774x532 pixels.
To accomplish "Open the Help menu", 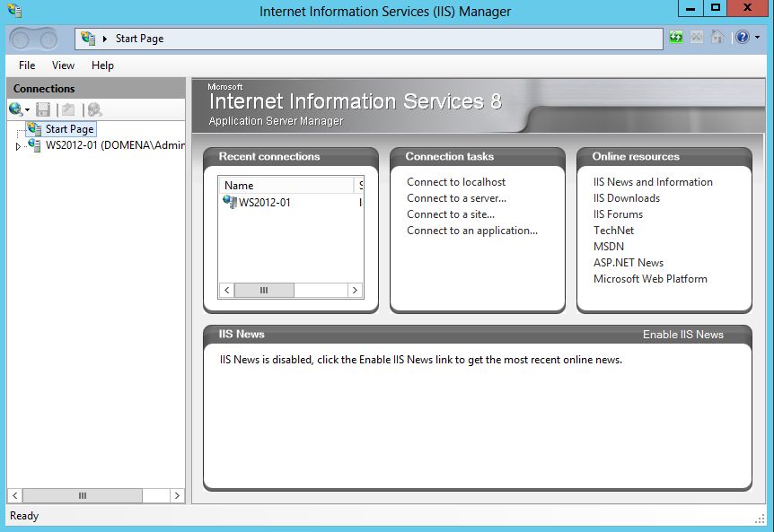I will 102,65.
